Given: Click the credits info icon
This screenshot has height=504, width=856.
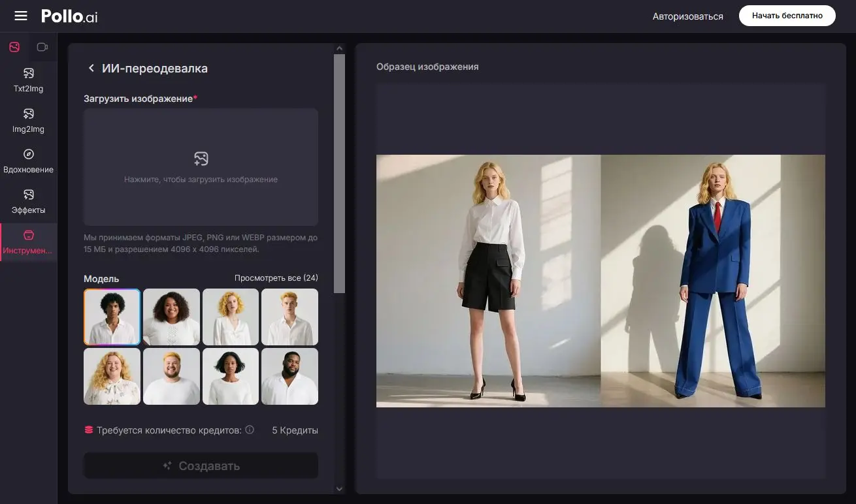Looking at the screenshot, I should pos(250,430).
